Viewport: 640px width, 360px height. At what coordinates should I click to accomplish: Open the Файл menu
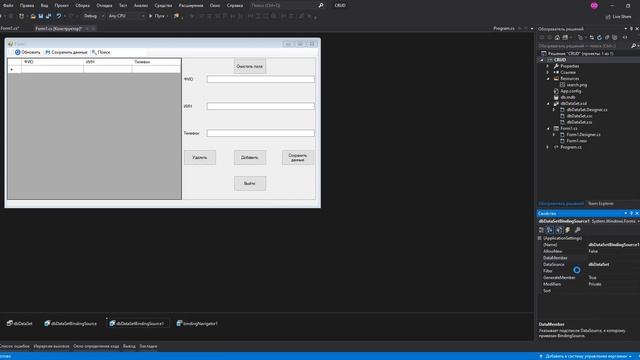(x=8, y=5)
